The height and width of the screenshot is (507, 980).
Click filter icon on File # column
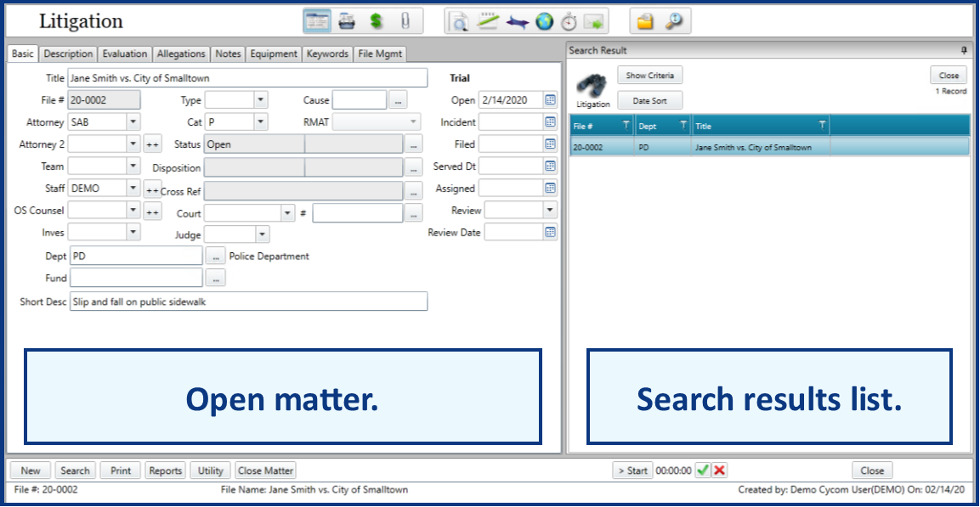[x=626, y=125]
